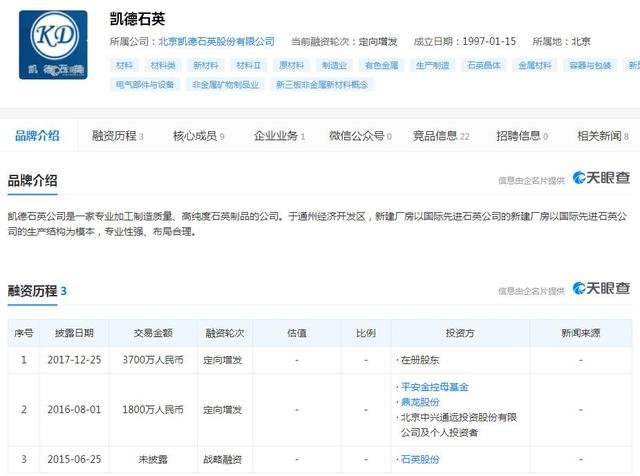Click the 当前融资轮次:定向增发 text
Image resolution: width=640 pixels, height=476 pixels.
click(344, 41)
